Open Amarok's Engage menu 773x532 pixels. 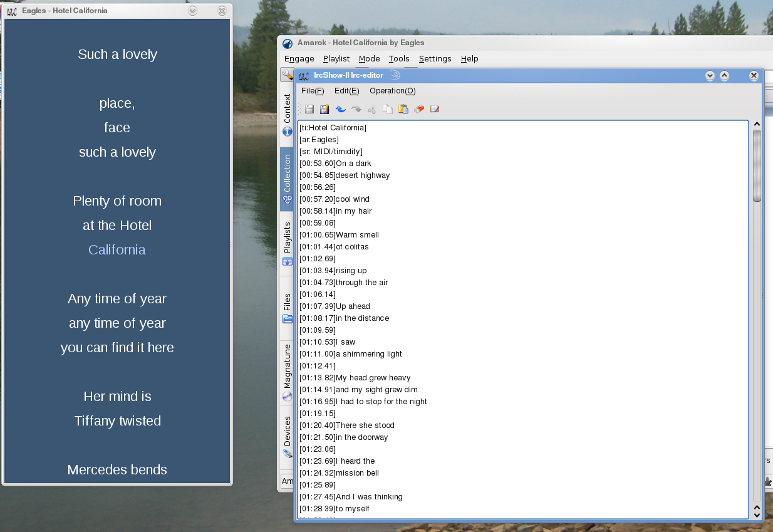click(299, 58)
